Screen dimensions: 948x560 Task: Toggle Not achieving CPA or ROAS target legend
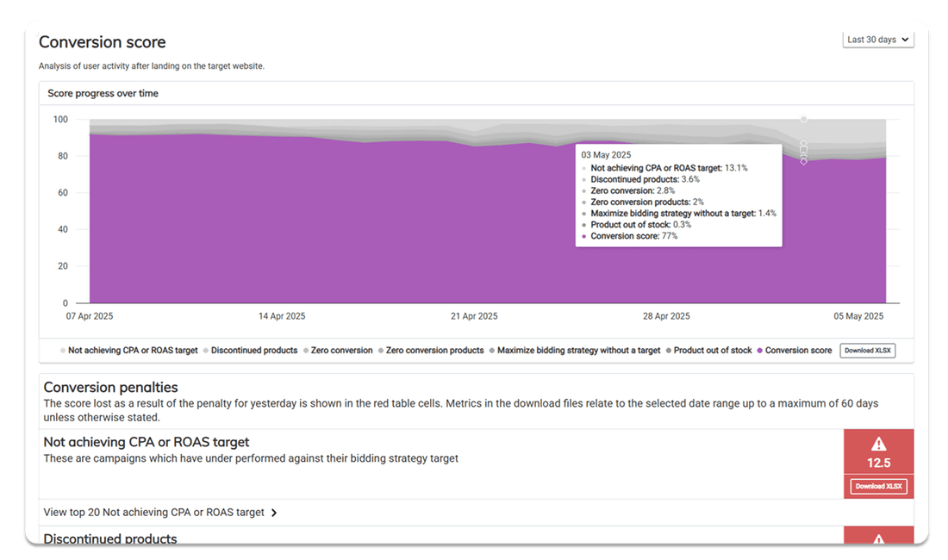pos(128,351)
